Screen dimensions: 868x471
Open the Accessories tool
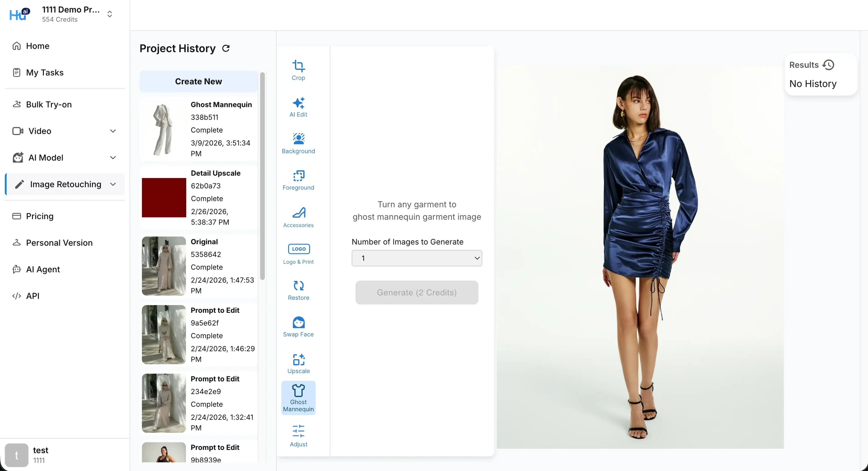click(298, 217)
